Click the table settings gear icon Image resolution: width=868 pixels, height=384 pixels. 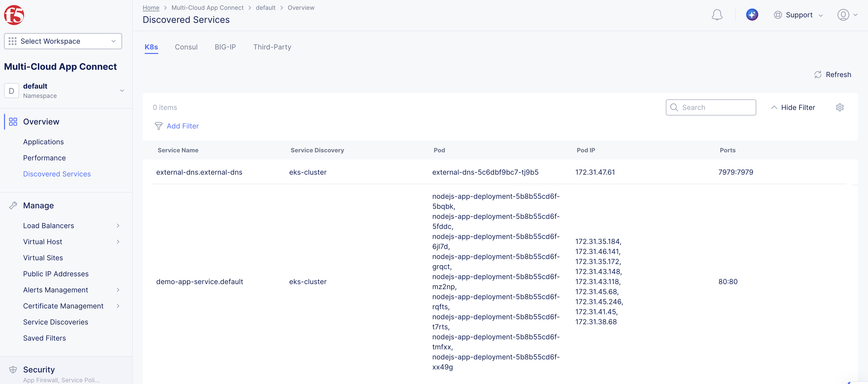pyautogui.click(x=839, y=107)
